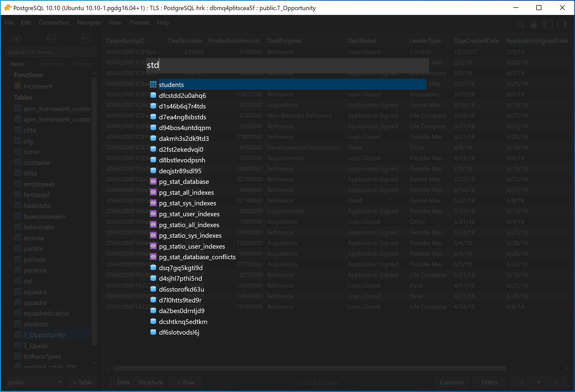This screenshot has width=575, height=392.
Task: Click the lock icon in top toolbar
Action: 534,25
